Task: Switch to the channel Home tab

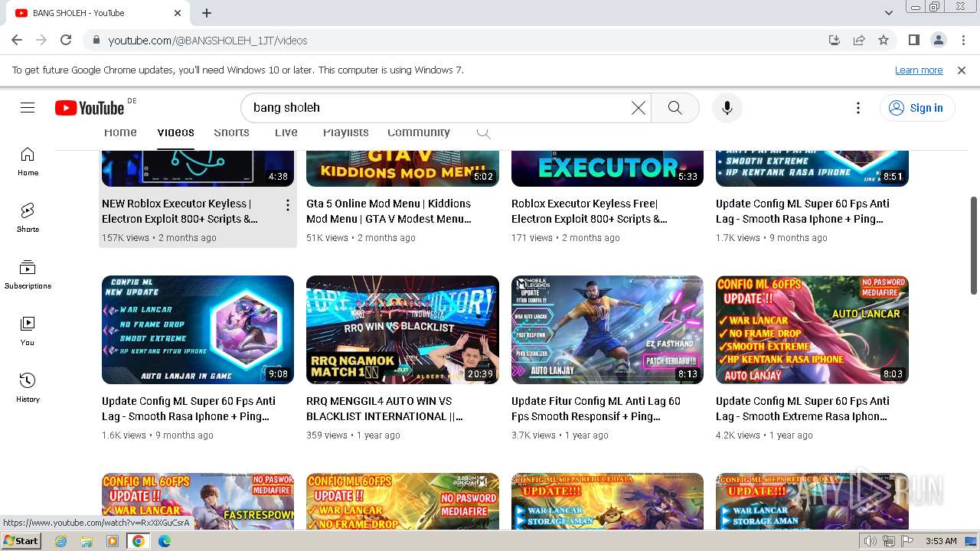Action: [120, 132]
